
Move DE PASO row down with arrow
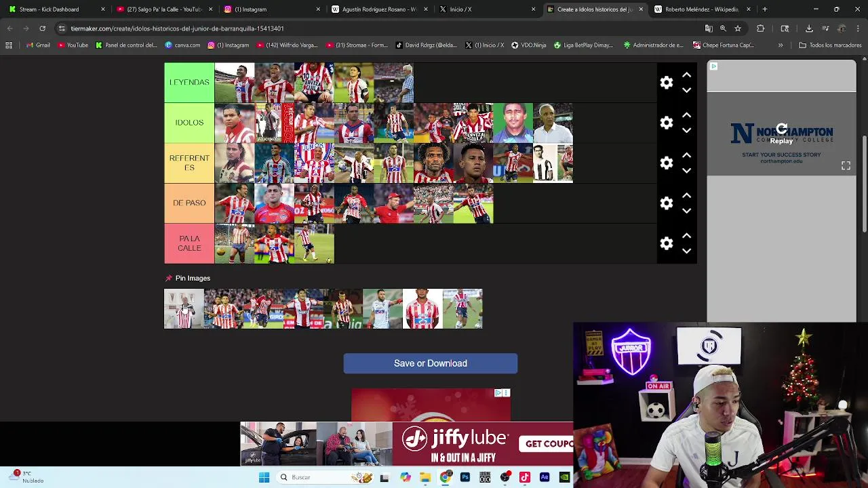tap(686, 211)
